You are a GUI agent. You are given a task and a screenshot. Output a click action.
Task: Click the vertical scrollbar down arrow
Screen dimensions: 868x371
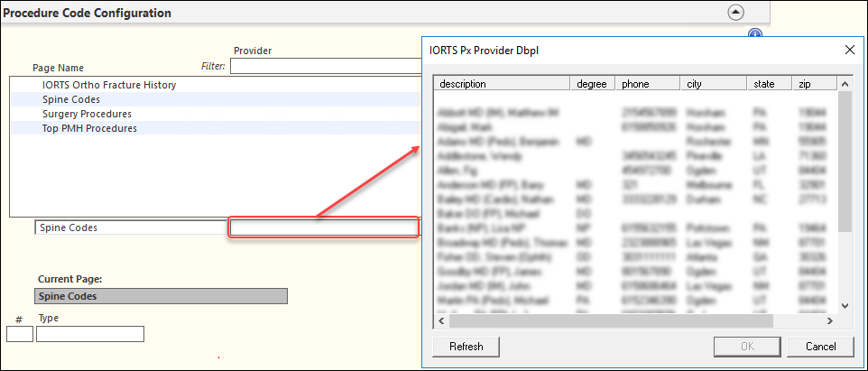(845, 306)
